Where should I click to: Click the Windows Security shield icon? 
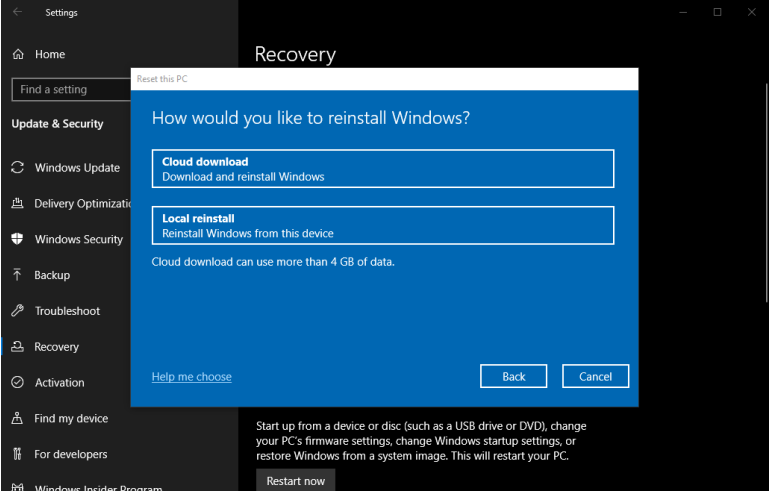(18, 239)
